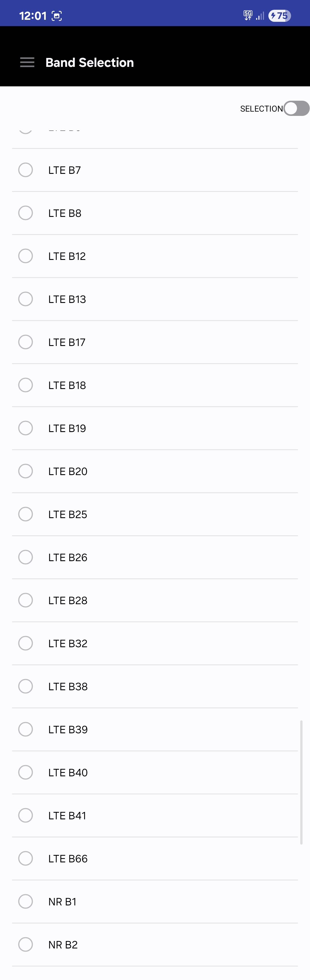Viewport: 310px width, 980px height.
Task: Select the NR B1 radio button
Action: 26,901
